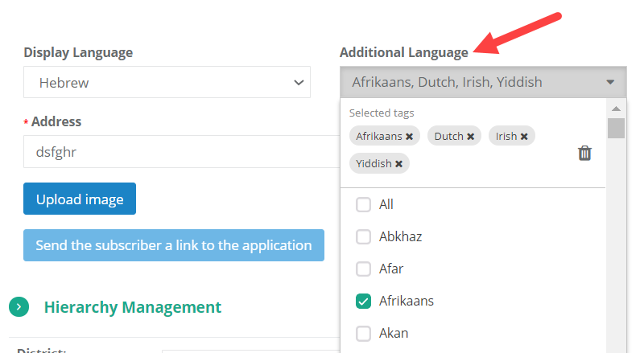Send the subscriber a link to application
This screenshot has width=644, height=353.
174,245
